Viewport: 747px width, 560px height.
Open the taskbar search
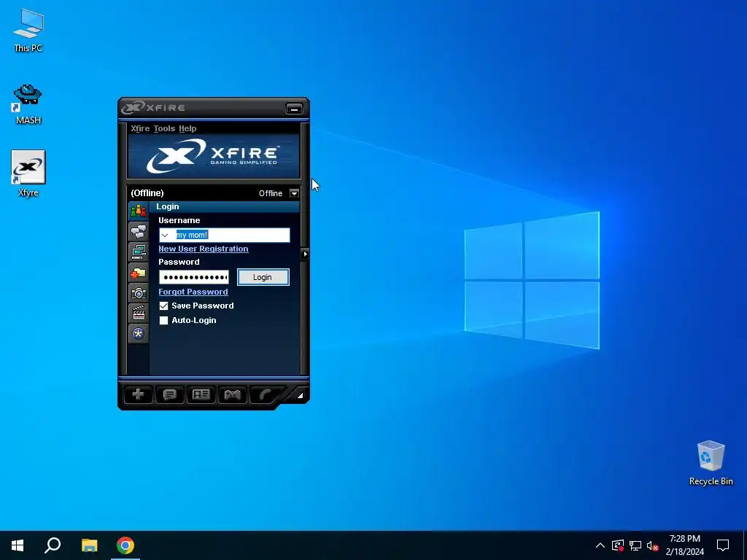coord(53,545)
